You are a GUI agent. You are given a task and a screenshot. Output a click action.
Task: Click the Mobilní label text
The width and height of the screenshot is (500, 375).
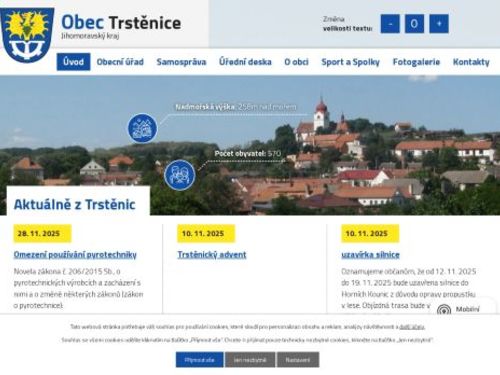[467, 309]
